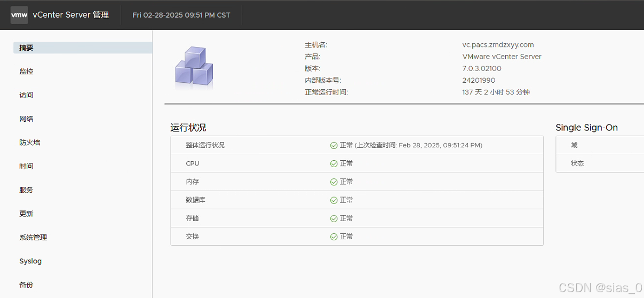Click the 数据库 row label
The height and width of the screenshot is (298, 644).
196,200
